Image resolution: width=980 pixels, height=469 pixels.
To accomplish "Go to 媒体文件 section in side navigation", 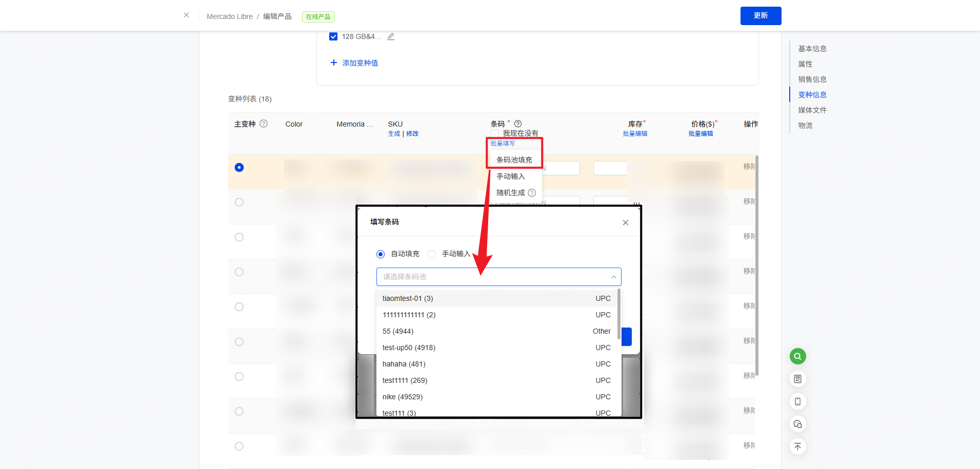I will coord(812,110).
